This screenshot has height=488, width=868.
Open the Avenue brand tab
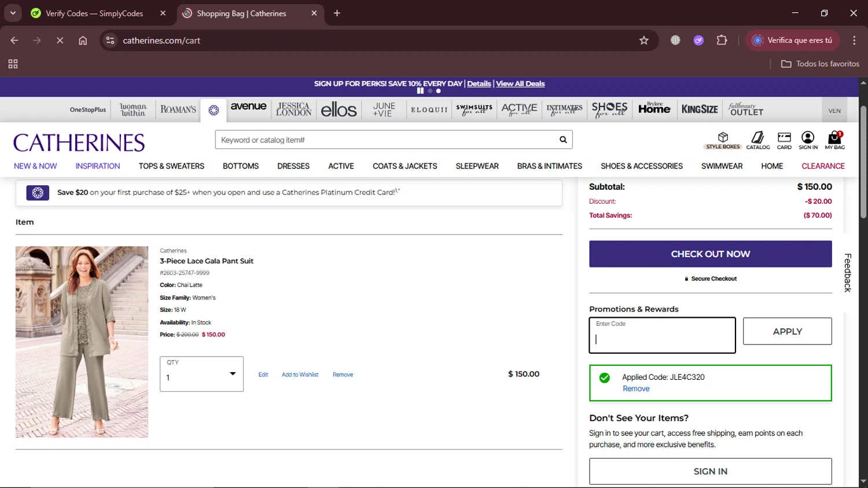click(249, 107)
